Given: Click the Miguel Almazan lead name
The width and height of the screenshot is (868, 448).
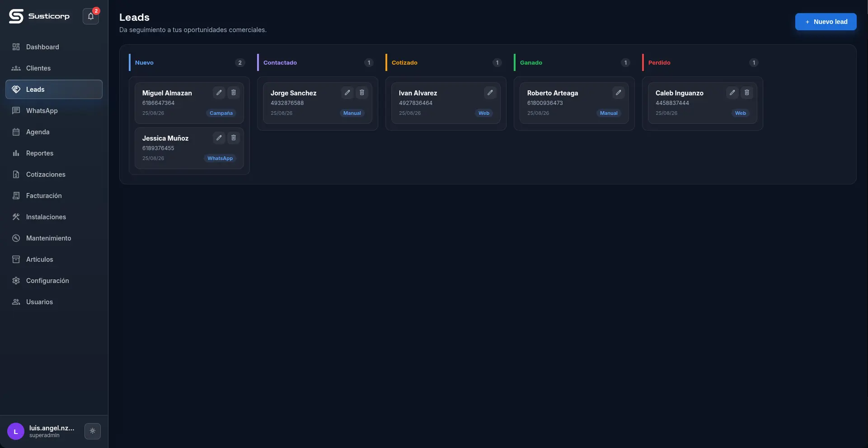Looking at the screenshot, I should point(167,93).
